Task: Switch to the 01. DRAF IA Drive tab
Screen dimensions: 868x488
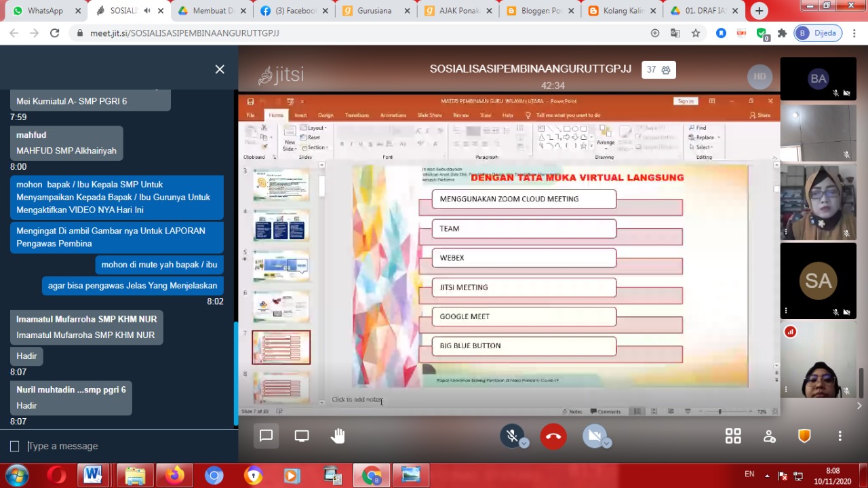Action: 704,11
